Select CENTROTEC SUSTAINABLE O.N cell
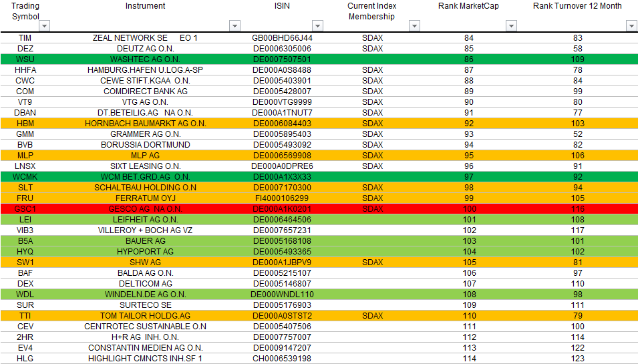 pos(145,327)
